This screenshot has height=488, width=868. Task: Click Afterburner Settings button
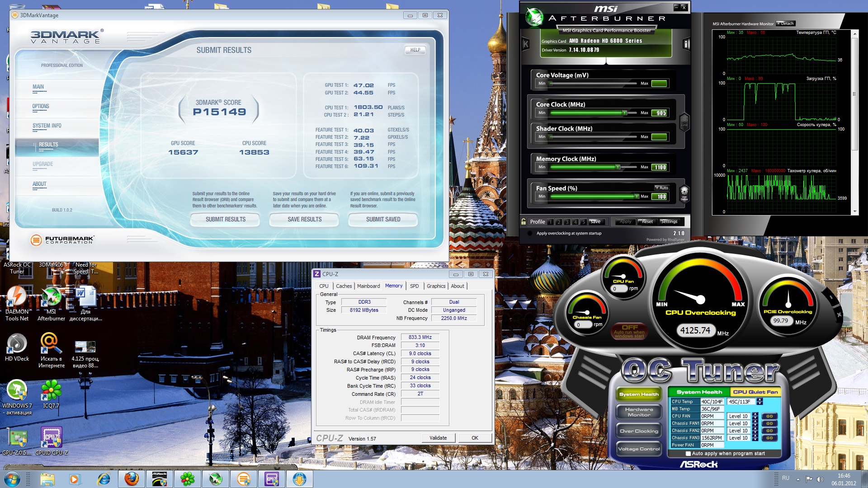(x=669, y=222)
